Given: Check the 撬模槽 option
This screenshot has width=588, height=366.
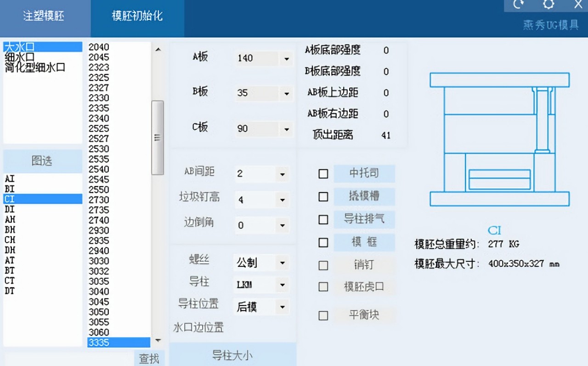Looking at the screenshot, I should pos(323,197).
